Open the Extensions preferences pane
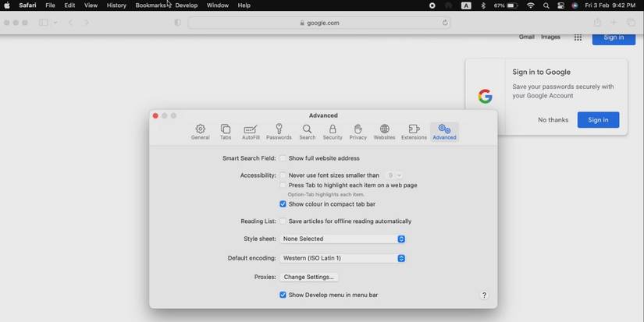 coord(414,132)
